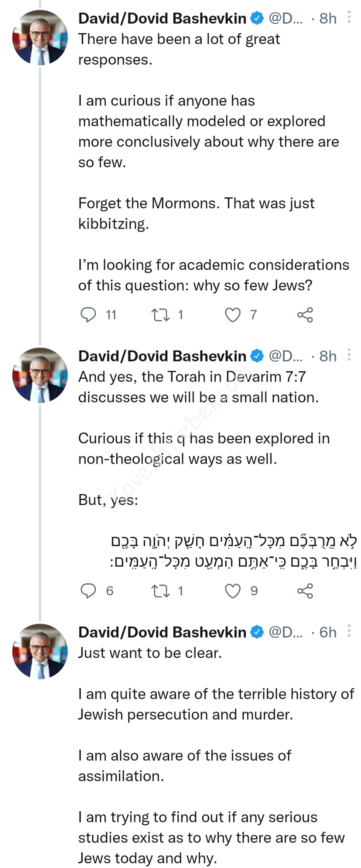
Task: Like the tweet with 7 likes
Action: coord(233,315)
